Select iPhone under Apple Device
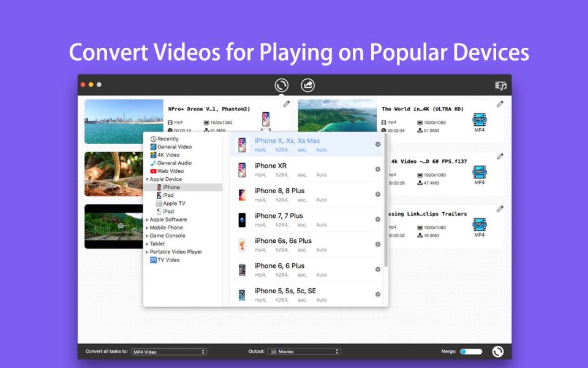Screen dimensions: 588x368 [183, 187]
